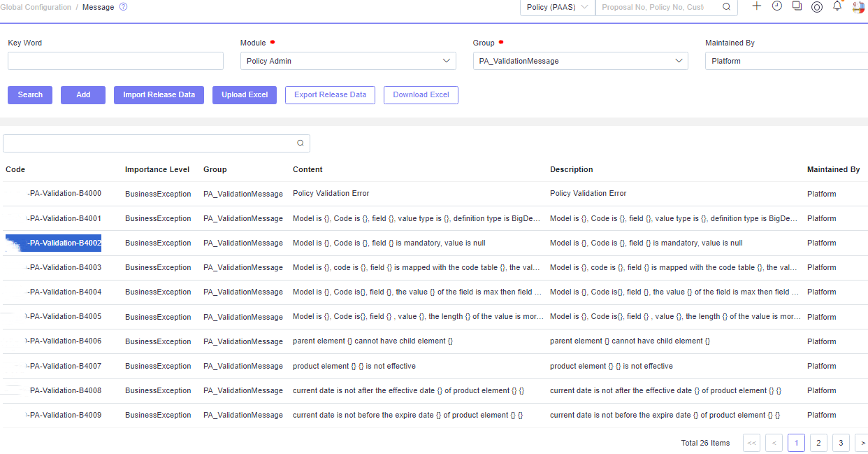Select code PA-Validation-B4006
The height and width of the screenshot is (454, 868).
coord(64,341)
